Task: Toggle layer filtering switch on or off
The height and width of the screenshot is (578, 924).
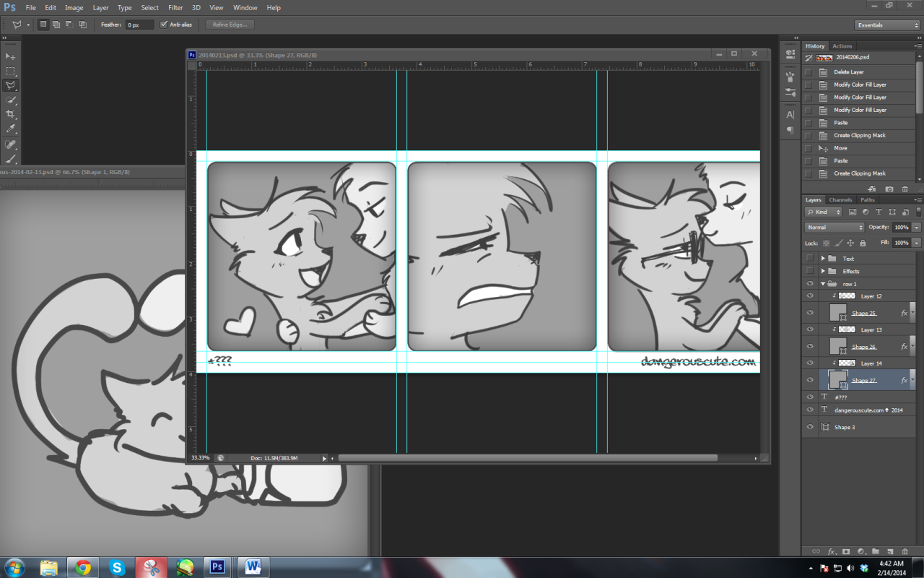Action: 918,212
